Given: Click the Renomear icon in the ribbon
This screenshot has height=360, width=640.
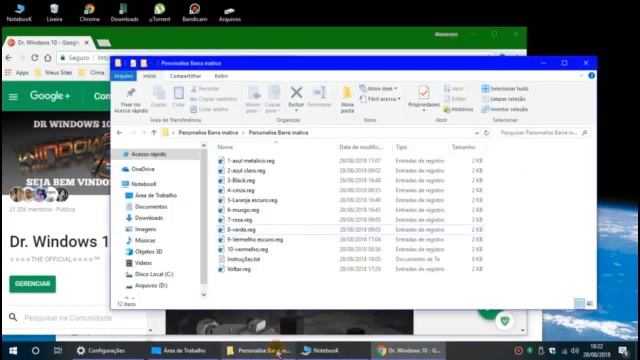Looking at the screenshot, I should pyautogui.click(x=319, y=93).
